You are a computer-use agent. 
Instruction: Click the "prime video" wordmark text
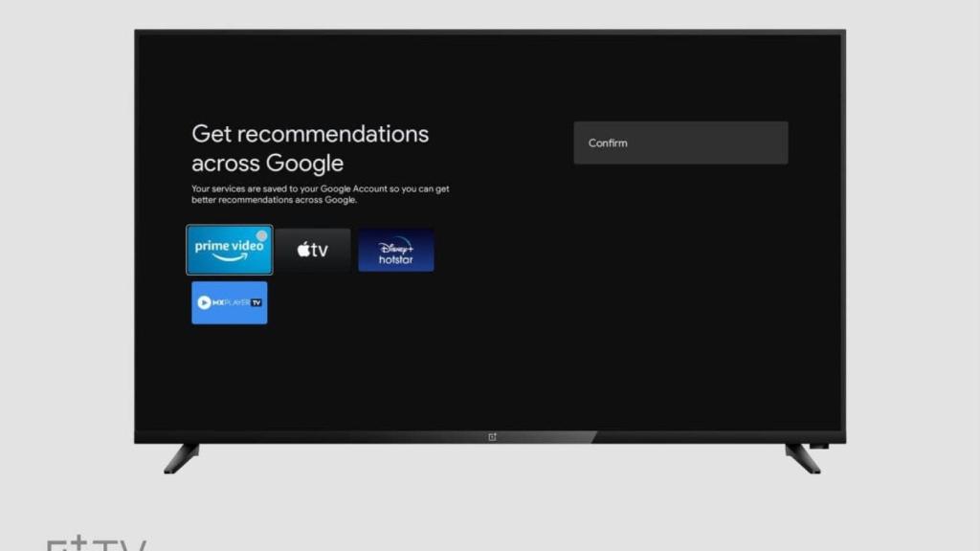pyautogui.click(x=229, y=246)
